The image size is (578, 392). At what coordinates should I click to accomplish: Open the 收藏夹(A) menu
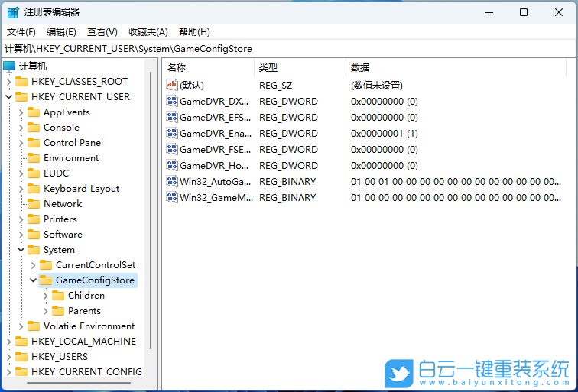pyautogui.click(x=148, y=32)
